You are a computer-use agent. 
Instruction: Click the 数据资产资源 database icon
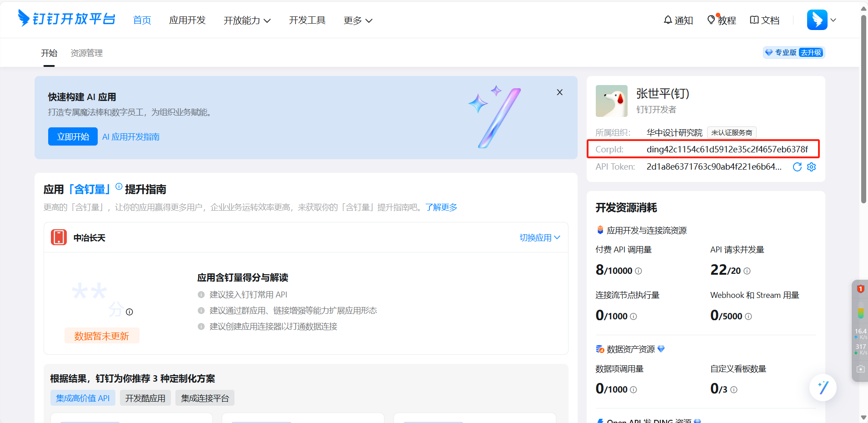[x=600, y=349]
